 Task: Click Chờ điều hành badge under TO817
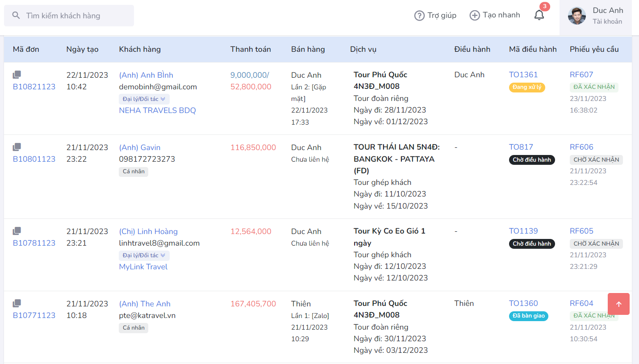click(x=532, y=159)
